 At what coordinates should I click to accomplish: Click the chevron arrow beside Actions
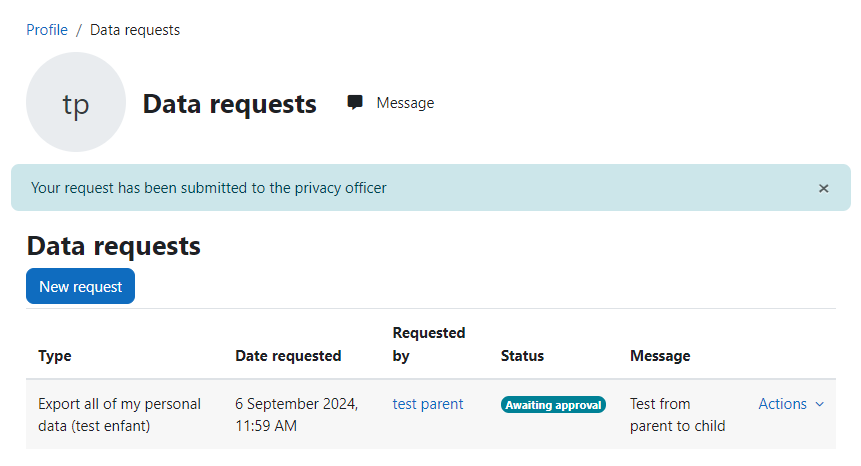coord(820,405)
